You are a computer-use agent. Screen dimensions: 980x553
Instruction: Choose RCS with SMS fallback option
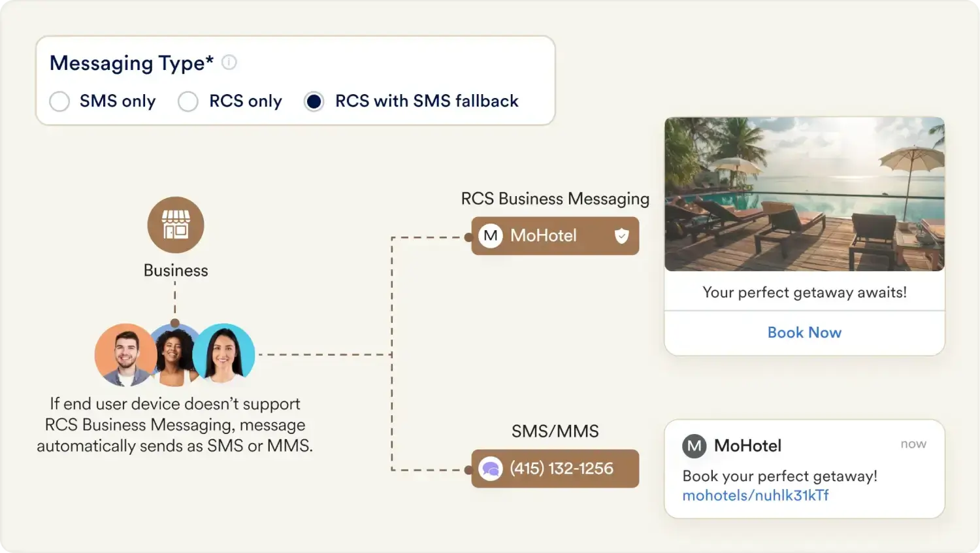pos(314,101)
